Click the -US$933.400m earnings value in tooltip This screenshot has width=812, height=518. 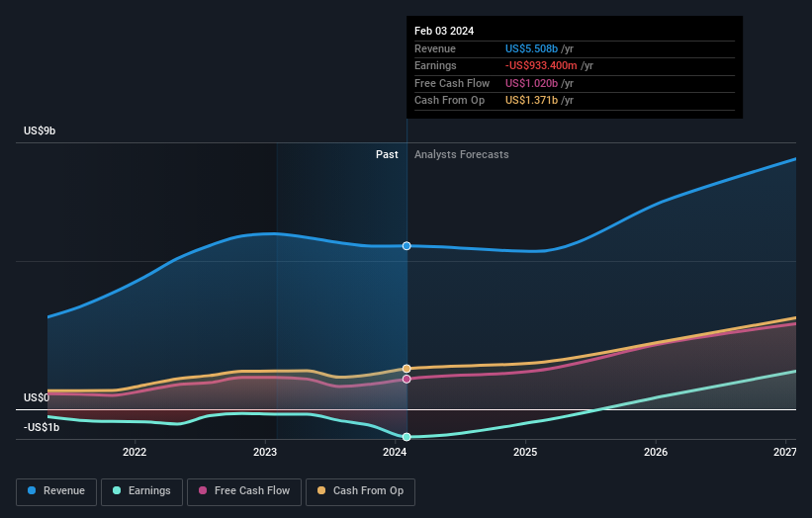[541, 65]
